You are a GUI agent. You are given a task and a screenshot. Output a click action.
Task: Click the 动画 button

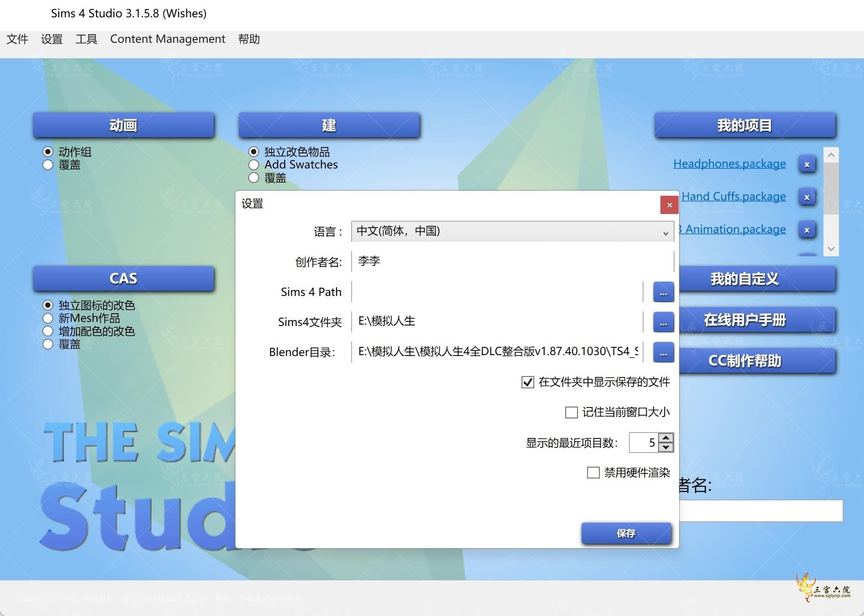click(x=123, y=125)
